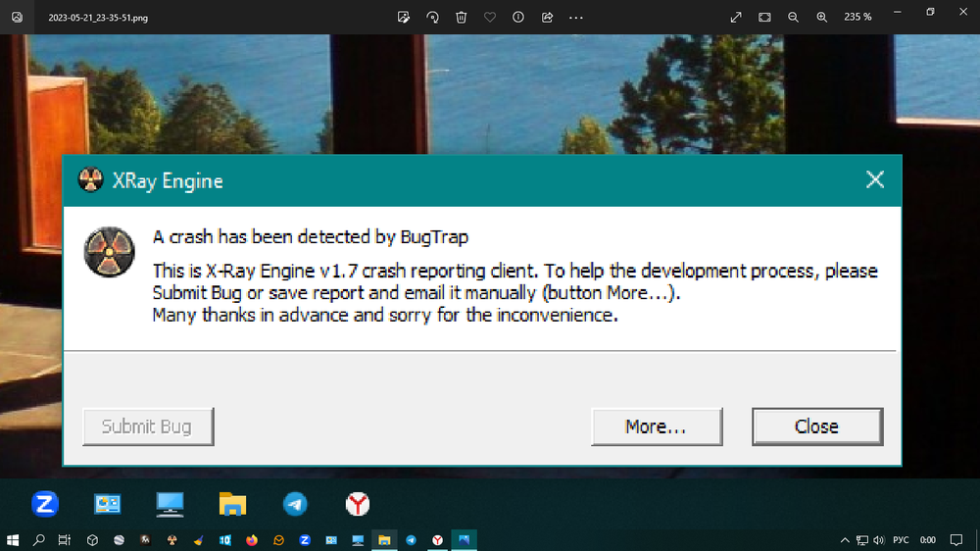Viewport: 980px width, 551px height.
Task: Open the Share icon in Photos toolbar
Action: click(x=547, y=18)
